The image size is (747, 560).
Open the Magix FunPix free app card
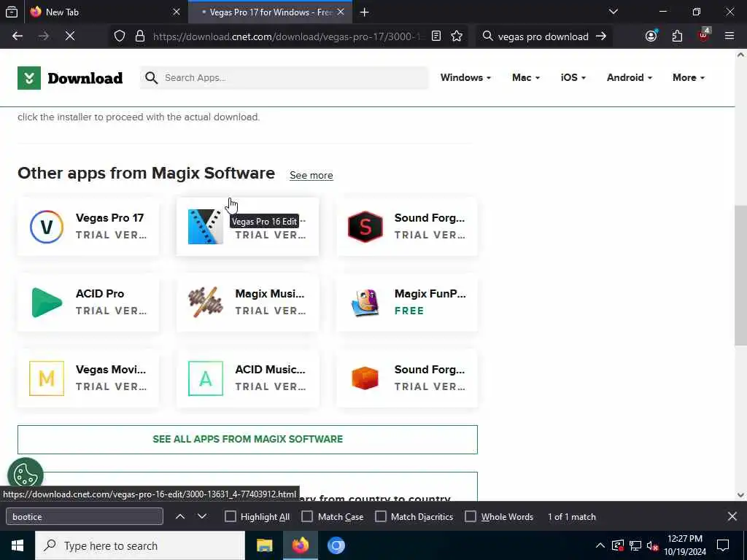coord(407,303)
